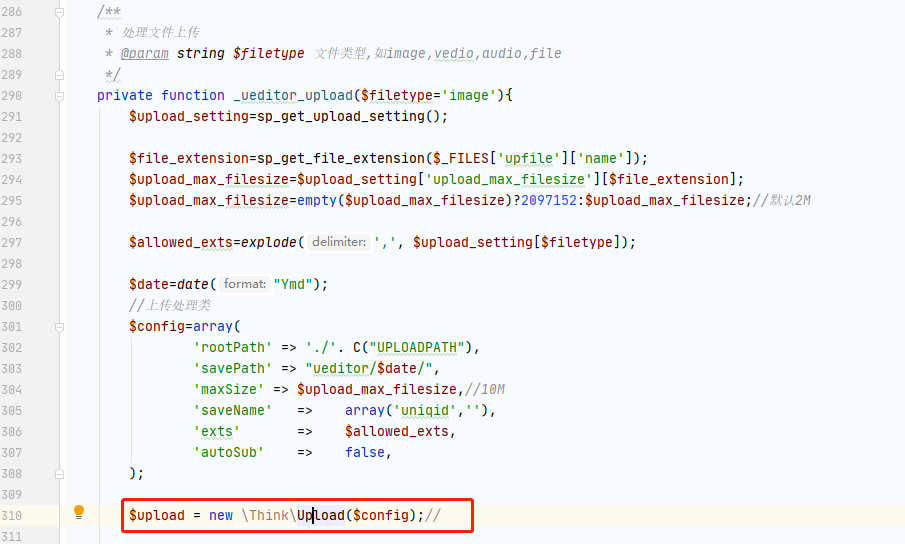Click the 'delimiter:' parameter hint
The height and width of the screenshot is (544, 905).
coord(339,242)
